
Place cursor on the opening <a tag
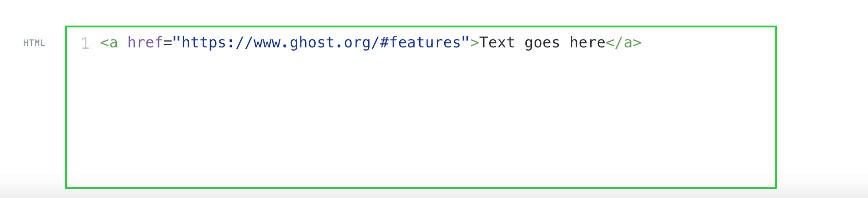click(x=109, y=43)
